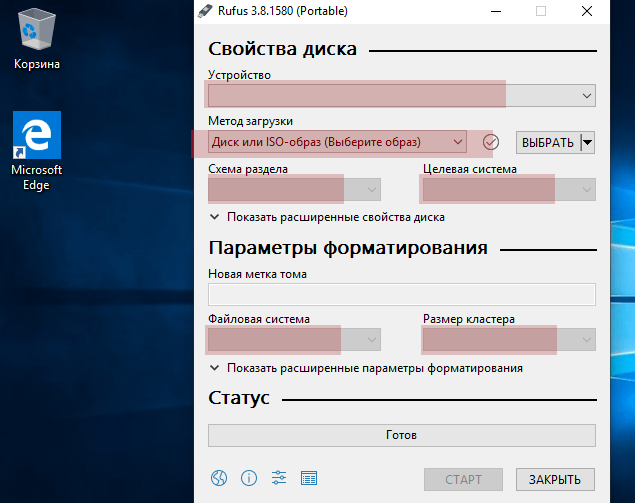Open application settings sliders icon
The image size is (635, 503).
[279, 478]
